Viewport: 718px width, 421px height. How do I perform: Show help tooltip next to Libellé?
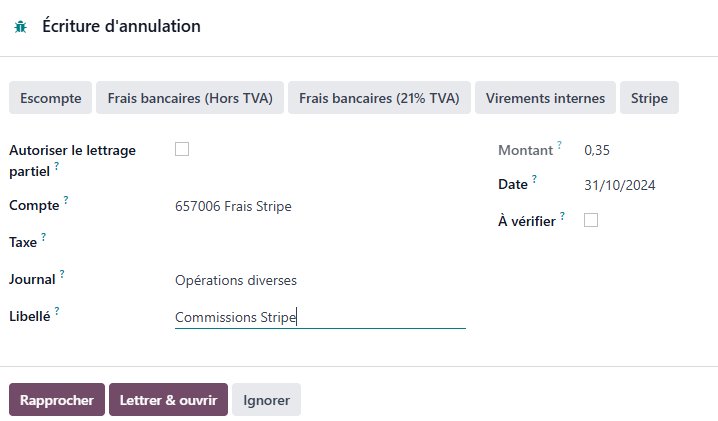(57, 311)
